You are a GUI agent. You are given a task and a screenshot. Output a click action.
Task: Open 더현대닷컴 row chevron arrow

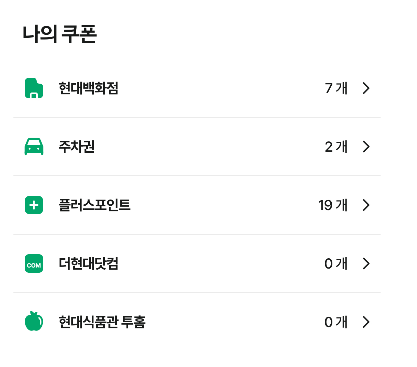(366, 263)
